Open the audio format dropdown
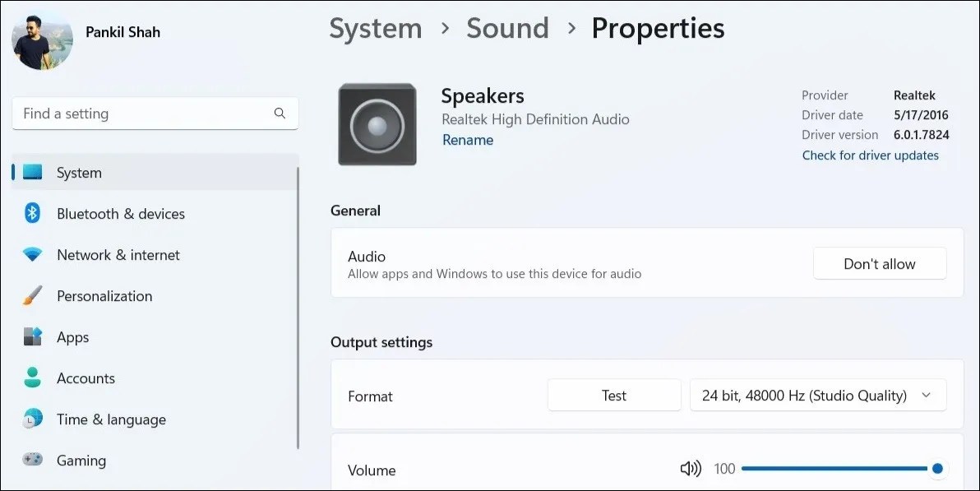Image resolution: width=980 pixels, height=491 pixels. pyautogui.click(x=818, y=395)
